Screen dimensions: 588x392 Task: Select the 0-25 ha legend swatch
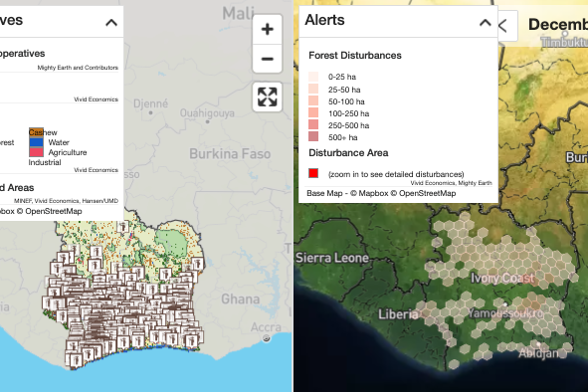(x=313, y=77)
